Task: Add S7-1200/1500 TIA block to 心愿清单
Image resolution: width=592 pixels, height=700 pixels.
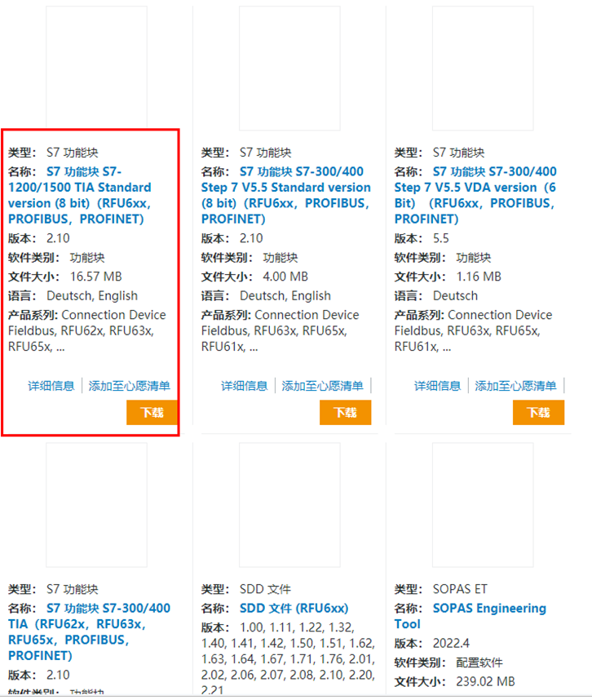Action: coord(130,386)
